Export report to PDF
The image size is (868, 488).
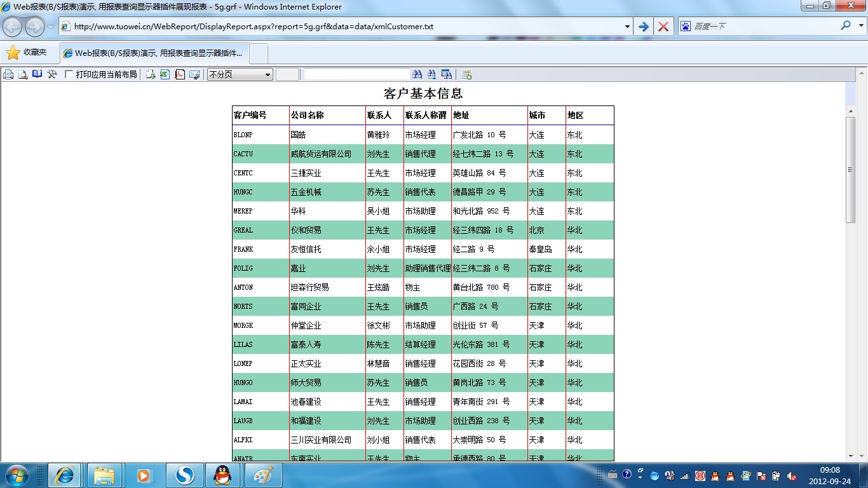pos(180,74)
